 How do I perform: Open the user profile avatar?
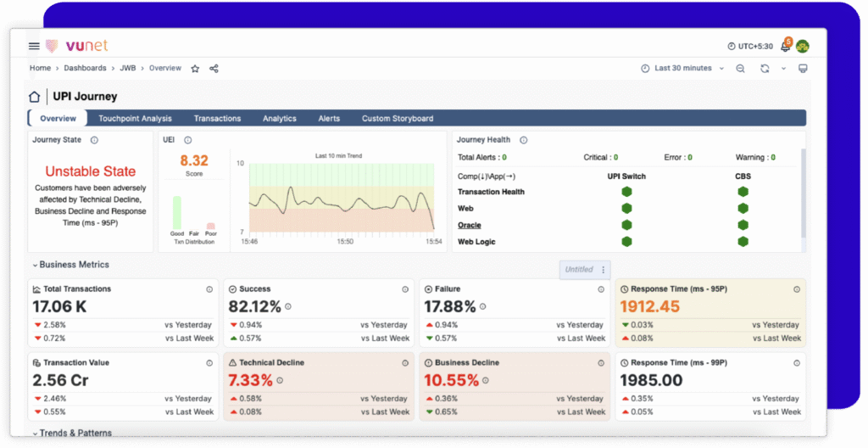(802, 46)
